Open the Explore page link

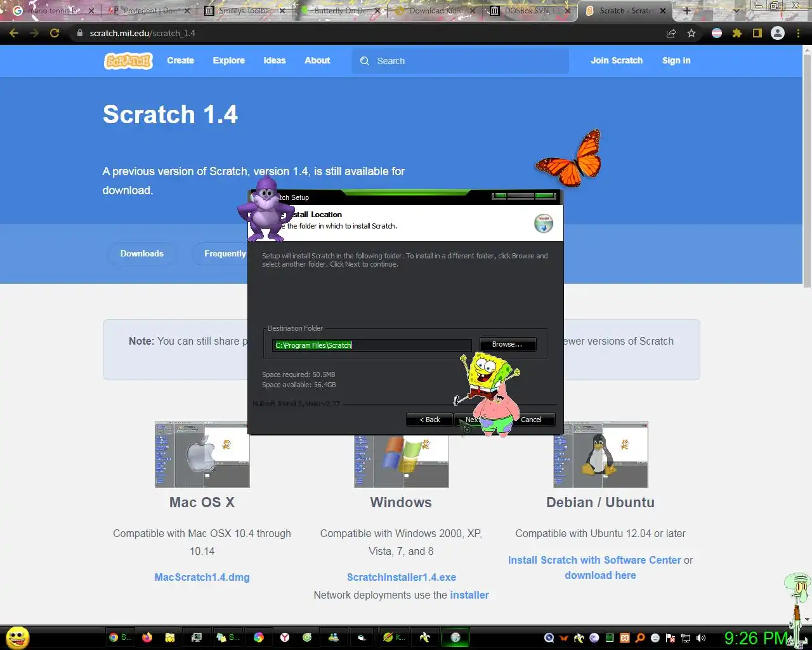point(228,60)
